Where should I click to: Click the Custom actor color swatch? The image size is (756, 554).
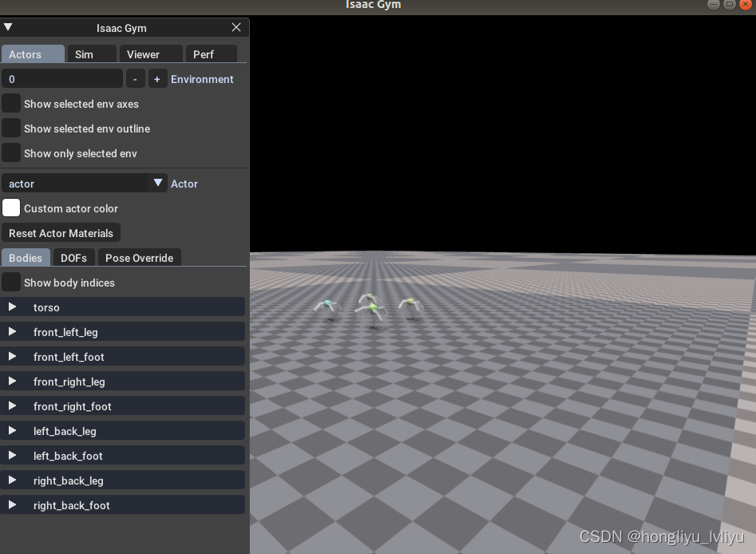(x=11, y=208)
